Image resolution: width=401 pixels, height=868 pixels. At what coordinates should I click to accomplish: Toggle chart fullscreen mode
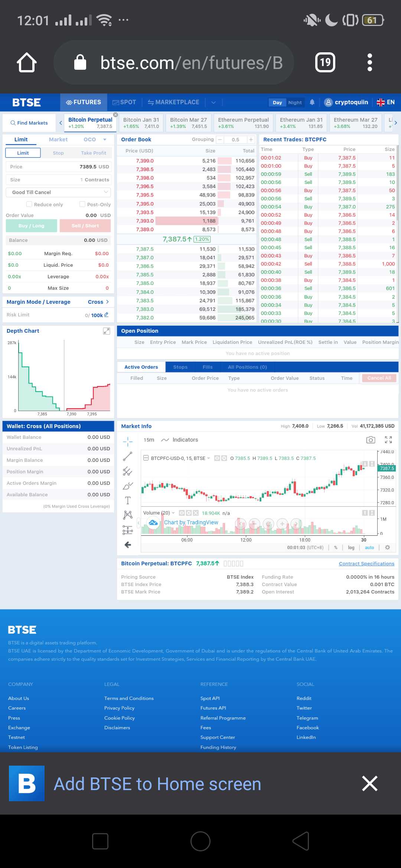[x=388, y=440]
